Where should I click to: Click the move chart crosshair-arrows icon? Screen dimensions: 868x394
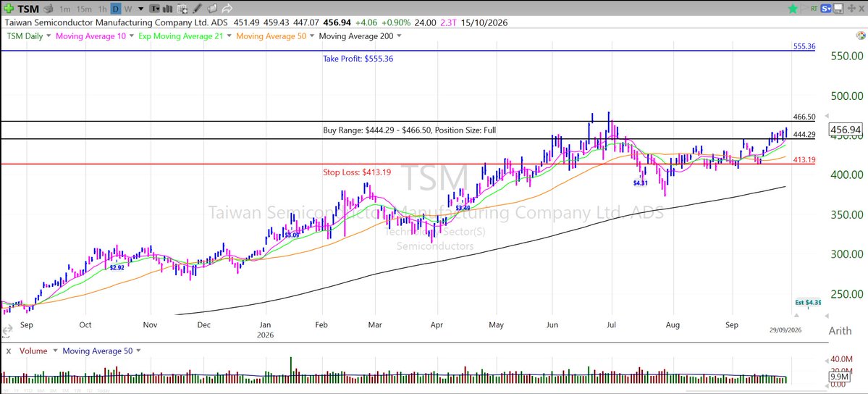pyautogui.click(x=851, y=8)
